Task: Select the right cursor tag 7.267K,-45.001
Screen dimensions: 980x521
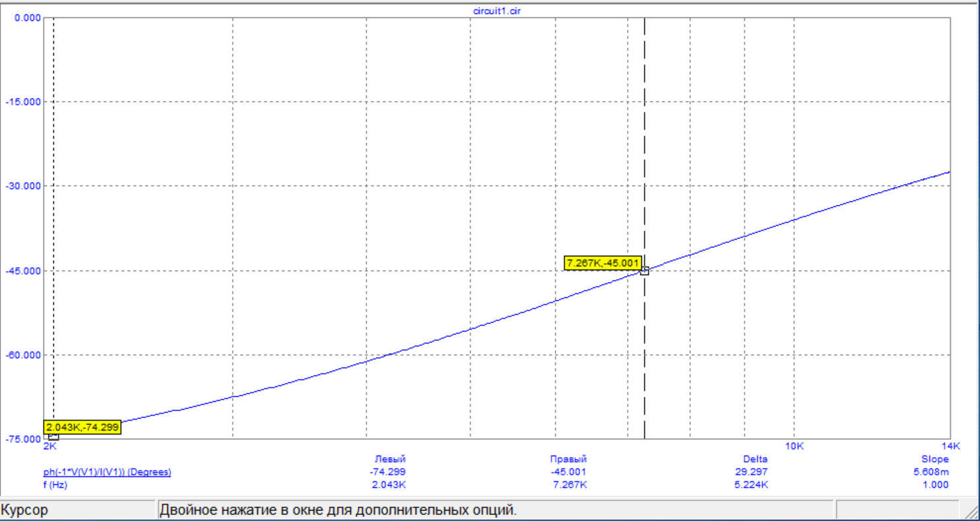Action: pos(603,263)
